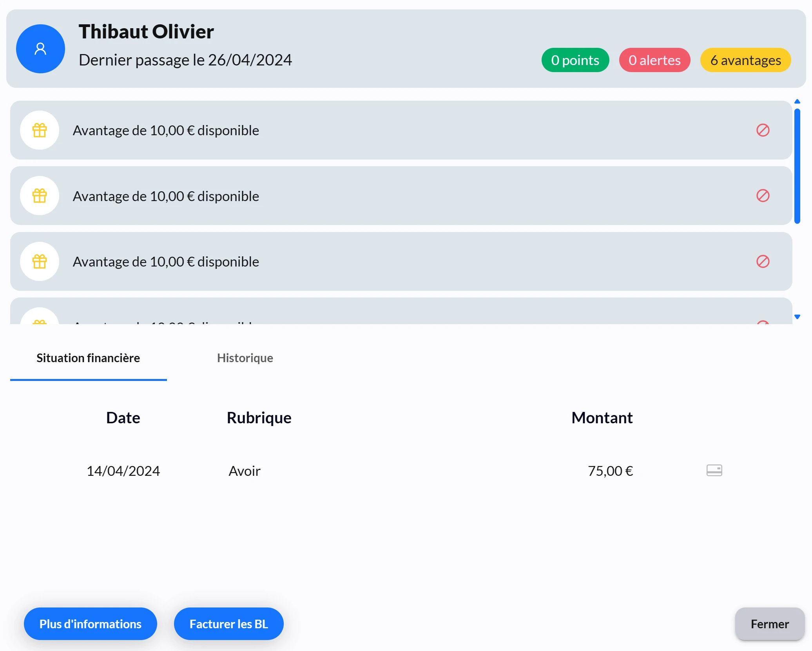
Task: Click third Avantage de 10,00 € disponible text
Action: [x=166, y=262]
